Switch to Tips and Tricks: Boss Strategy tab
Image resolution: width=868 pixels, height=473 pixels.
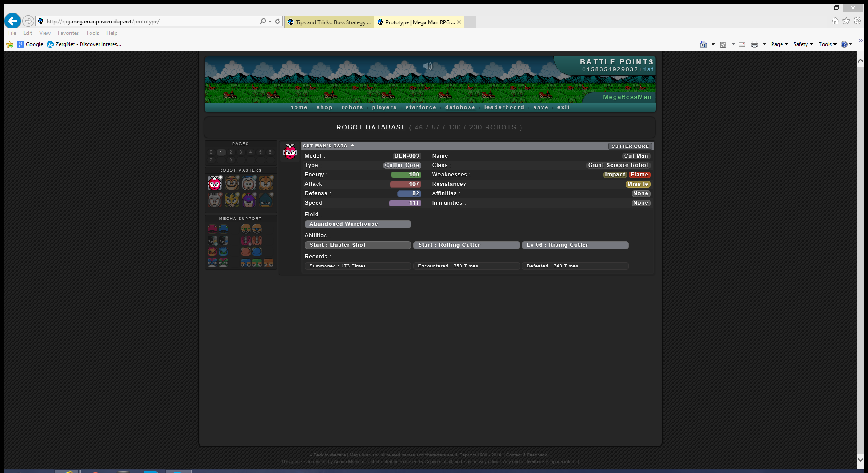pyautogui.click(x=329, y=22)
